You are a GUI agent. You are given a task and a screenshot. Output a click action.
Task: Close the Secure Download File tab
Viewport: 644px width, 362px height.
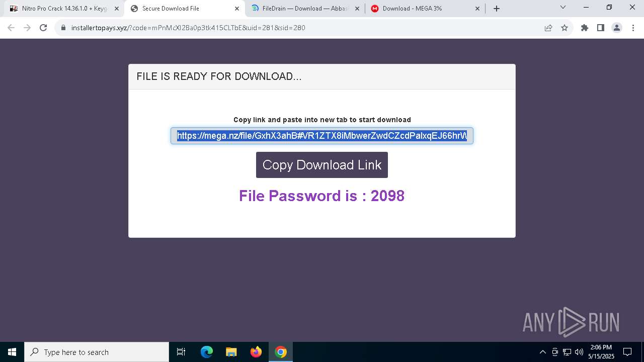tap(237, 9)
